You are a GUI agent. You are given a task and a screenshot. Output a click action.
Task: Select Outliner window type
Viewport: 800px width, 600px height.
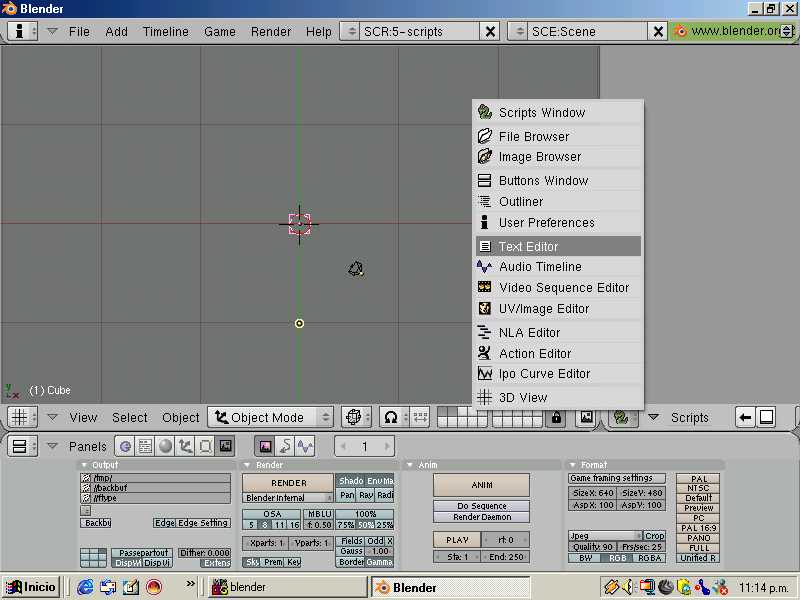[x=558, y=202]
